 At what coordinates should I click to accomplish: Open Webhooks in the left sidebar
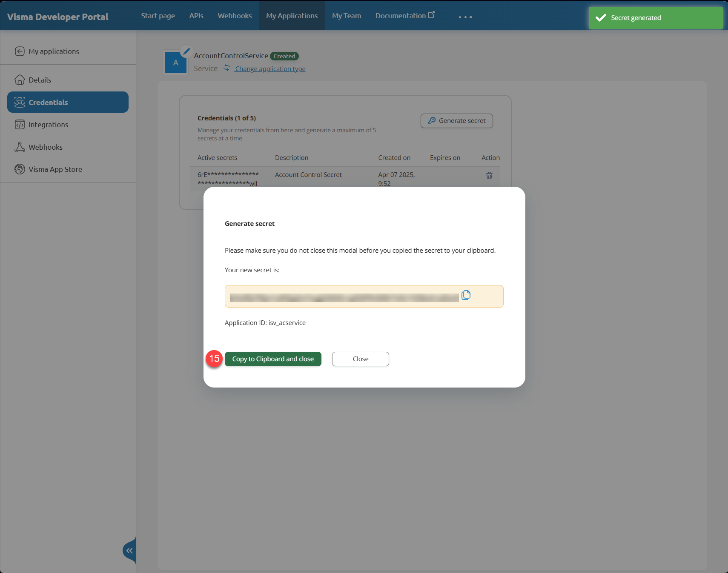point(45,147)
